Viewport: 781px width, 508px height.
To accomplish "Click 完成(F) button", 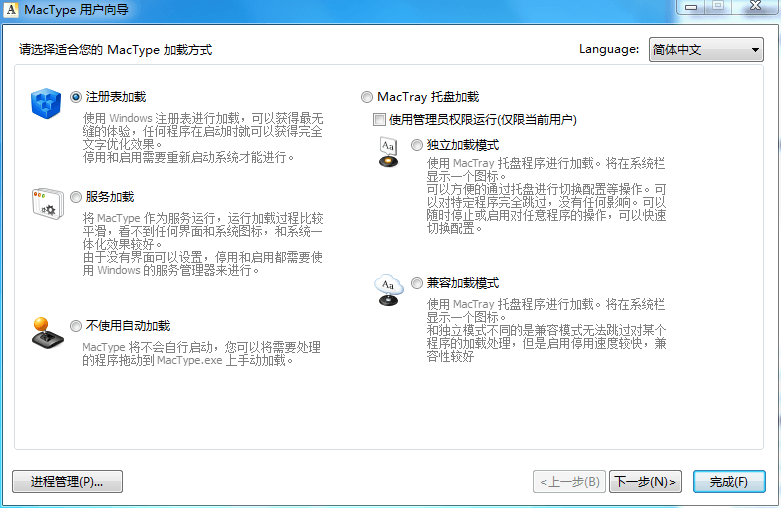I will pyautogui.click(x=729, y=482).
